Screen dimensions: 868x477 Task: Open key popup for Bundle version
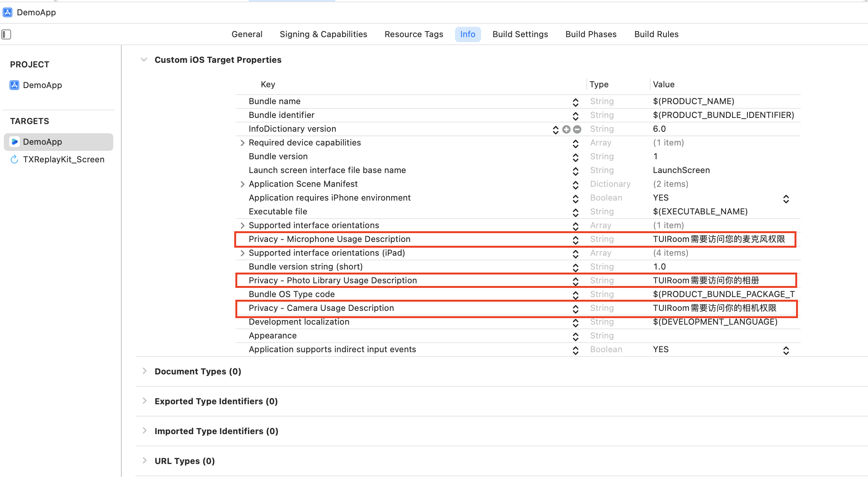point(576,157)
